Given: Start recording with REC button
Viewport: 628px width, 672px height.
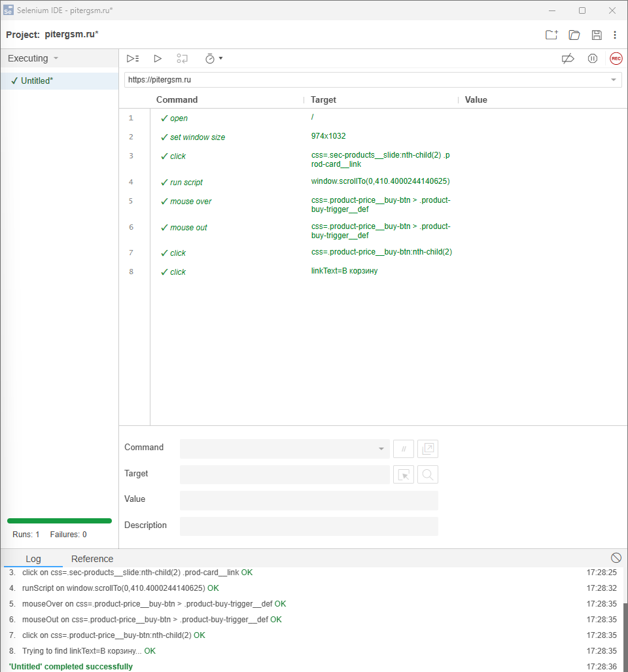Looking at the screenshot, I should click(616, 58).
